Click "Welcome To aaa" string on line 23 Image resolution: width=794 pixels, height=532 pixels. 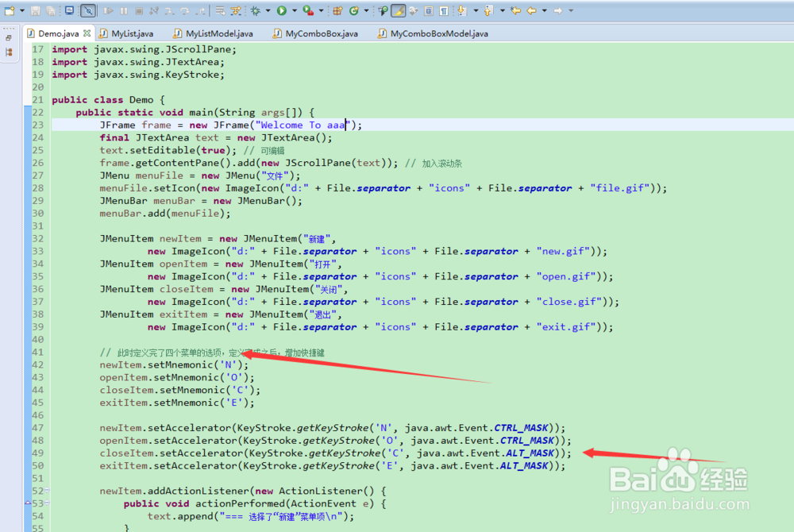click(303, 125)
